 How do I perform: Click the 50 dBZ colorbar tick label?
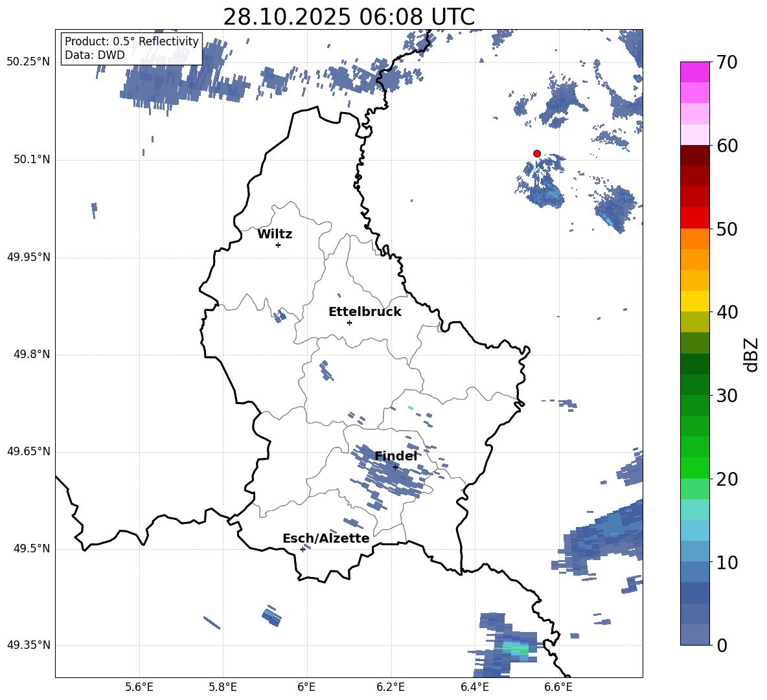pos(727,229)
